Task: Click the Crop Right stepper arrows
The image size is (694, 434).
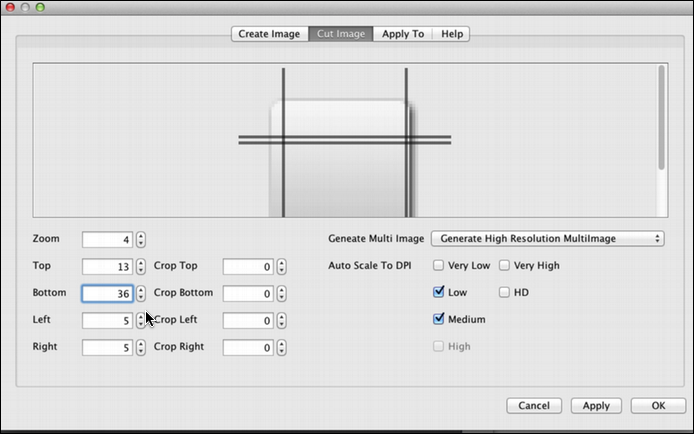Action: tap(281, 347)
